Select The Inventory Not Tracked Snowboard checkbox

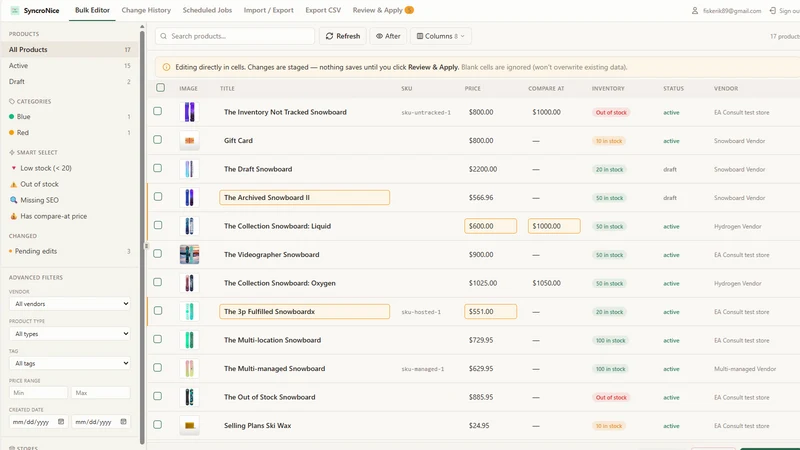pyautogui.click(x=158, y=111)
